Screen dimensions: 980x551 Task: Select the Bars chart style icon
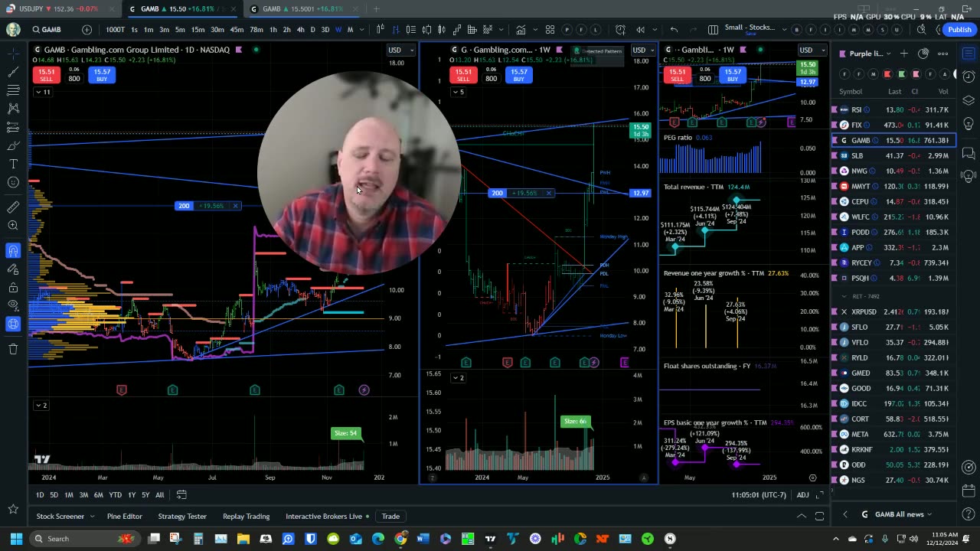(396, 30)
